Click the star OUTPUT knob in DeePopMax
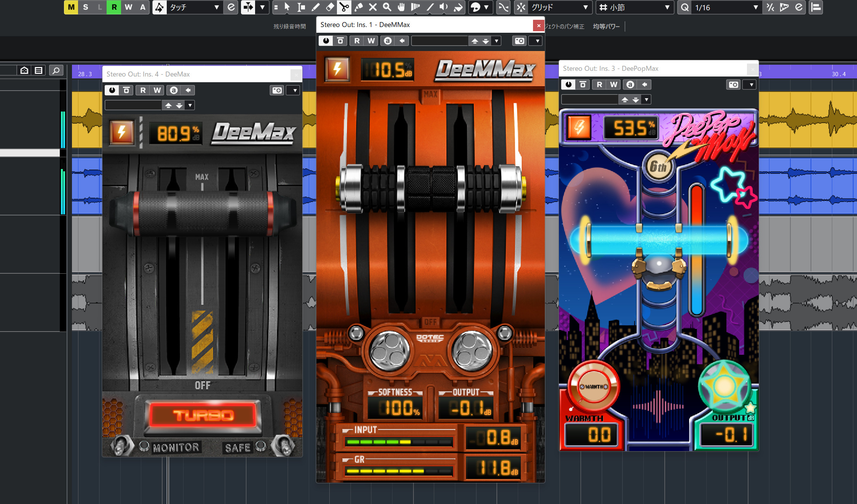Image resolution: width=857 pixels, height=504 pixels. 724,386
